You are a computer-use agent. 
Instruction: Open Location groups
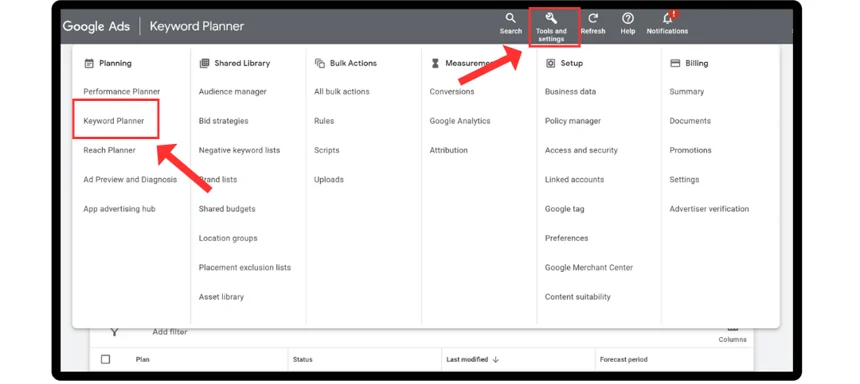(x=228, y=238)
